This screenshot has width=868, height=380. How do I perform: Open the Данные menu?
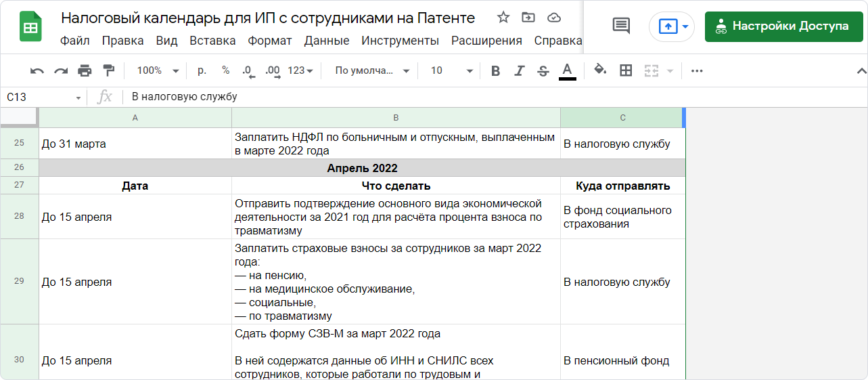click(327, 41)
